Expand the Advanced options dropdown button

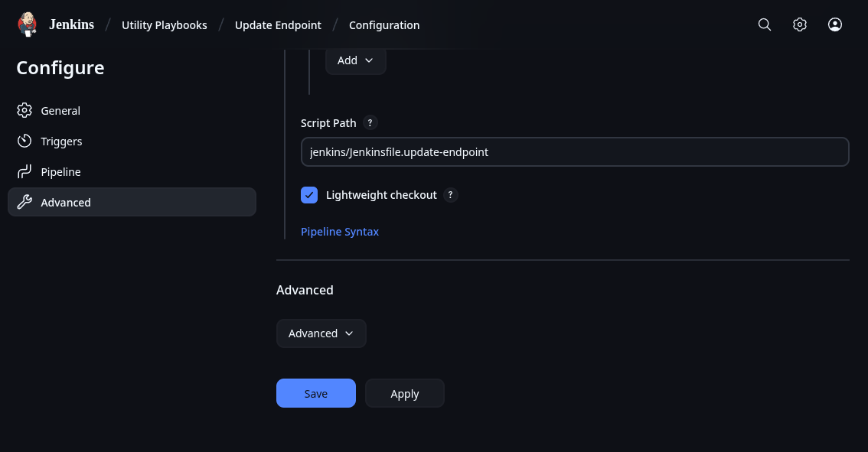tap(321, 333)
